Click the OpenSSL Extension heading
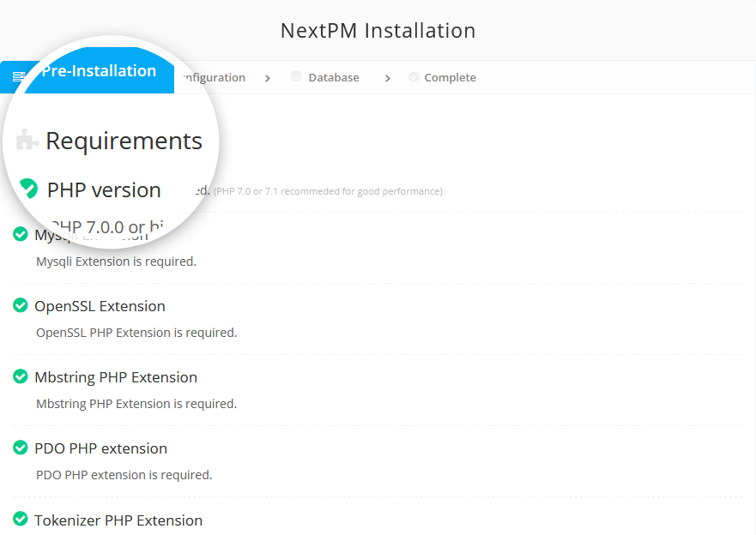Image resolution: width=756 pixels, height=535 pixels. click(100, 306)
